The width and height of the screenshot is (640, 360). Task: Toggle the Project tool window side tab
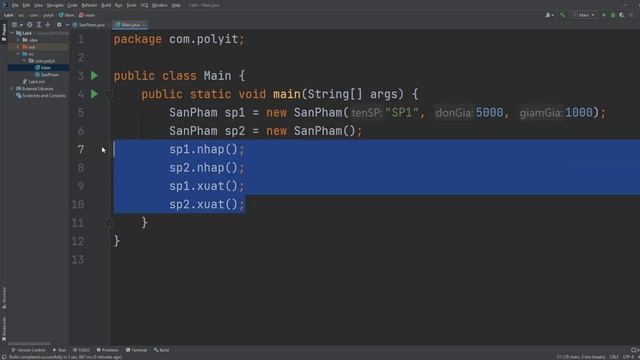(x=4, y=32)
